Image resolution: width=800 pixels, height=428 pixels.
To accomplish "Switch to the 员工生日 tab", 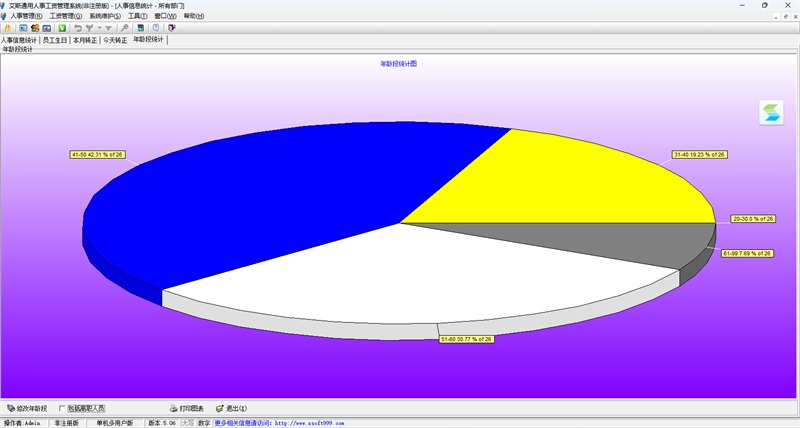I will click(x=55, y=40).
